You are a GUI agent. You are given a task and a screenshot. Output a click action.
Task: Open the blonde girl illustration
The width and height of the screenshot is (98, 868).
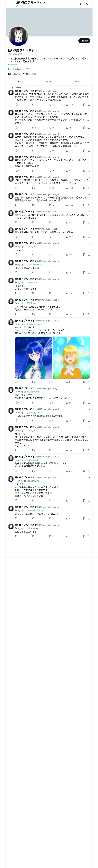[71, 357]
